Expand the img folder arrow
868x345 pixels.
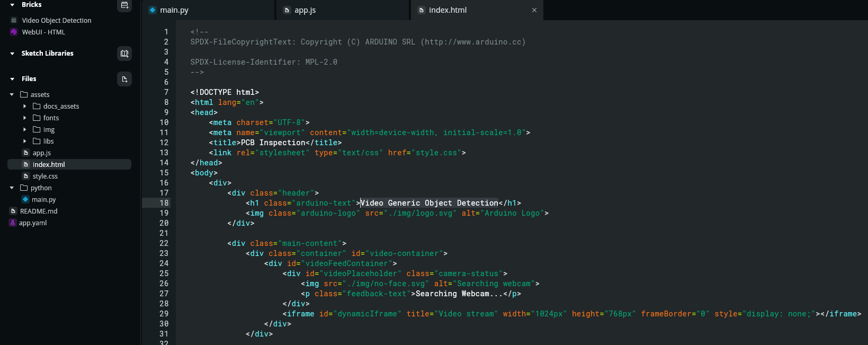pyautogui.click(x=25, y=129)
